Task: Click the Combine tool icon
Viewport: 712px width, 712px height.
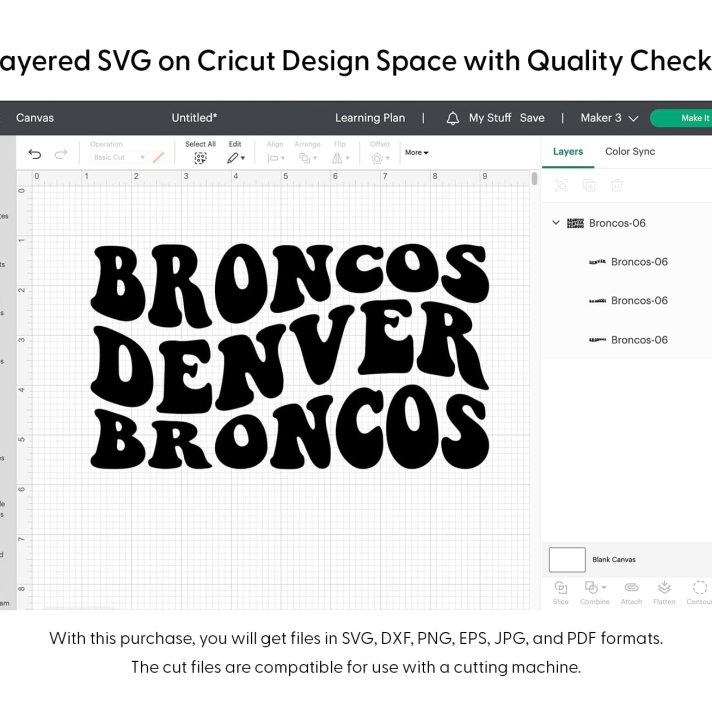Action: click(x=591, y=588)
